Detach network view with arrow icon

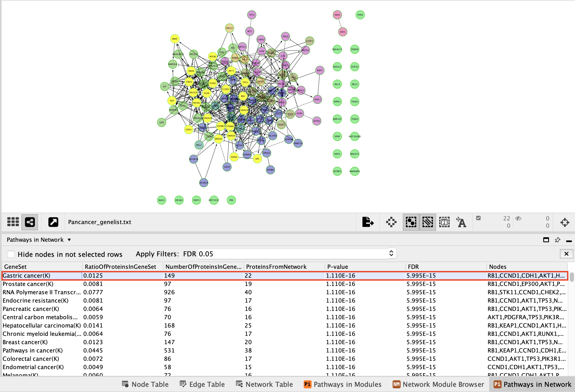[x=53, y=222]
